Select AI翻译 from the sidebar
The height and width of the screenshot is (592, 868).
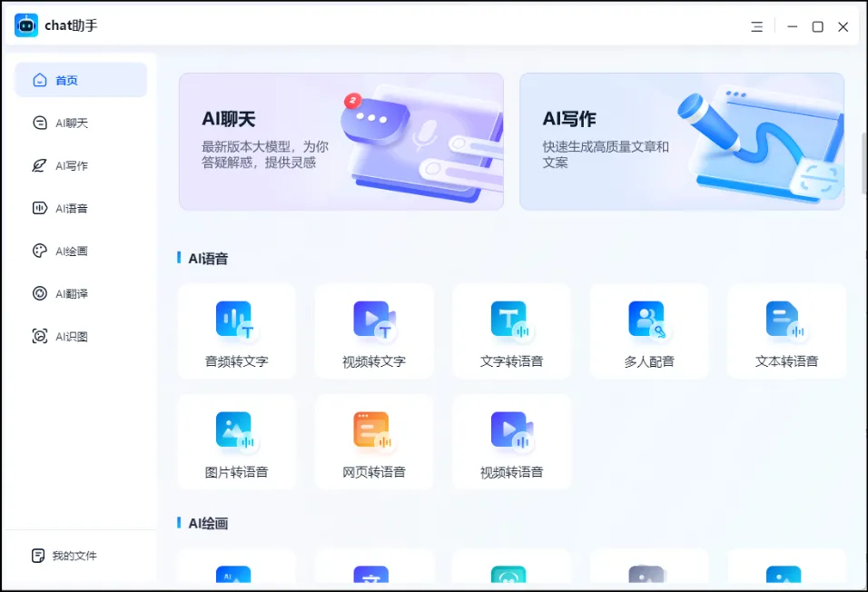(x=80, y=293)
